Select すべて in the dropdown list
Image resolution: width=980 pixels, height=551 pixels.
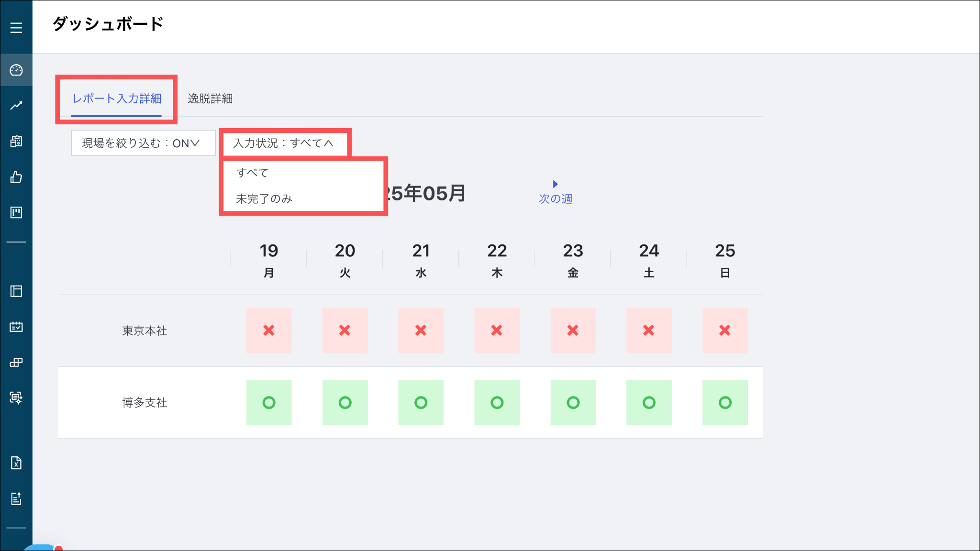click(253, 173)
